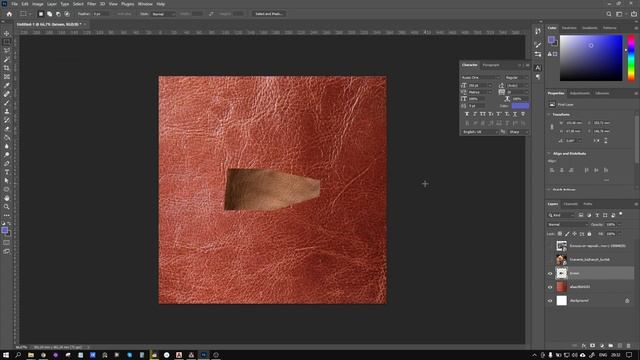Delete layer with trash icon
This screenshot has width=640, height=360.
click(x=629, y=346)
